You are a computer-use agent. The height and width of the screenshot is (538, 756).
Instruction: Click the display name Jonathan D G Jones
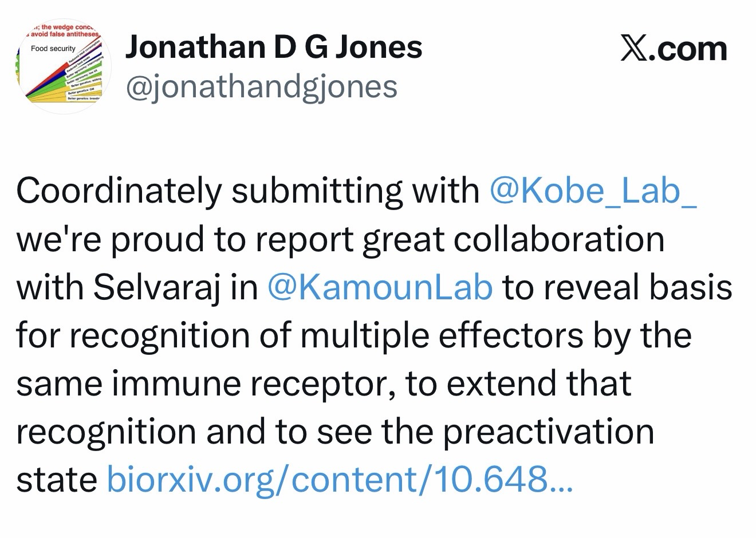click(273, 47)
